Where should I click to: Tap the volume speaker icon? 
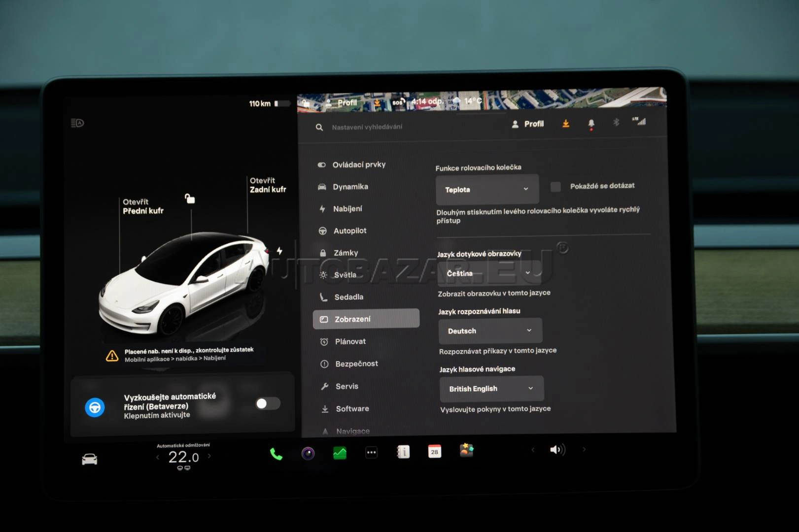click(x=557, y=449)
